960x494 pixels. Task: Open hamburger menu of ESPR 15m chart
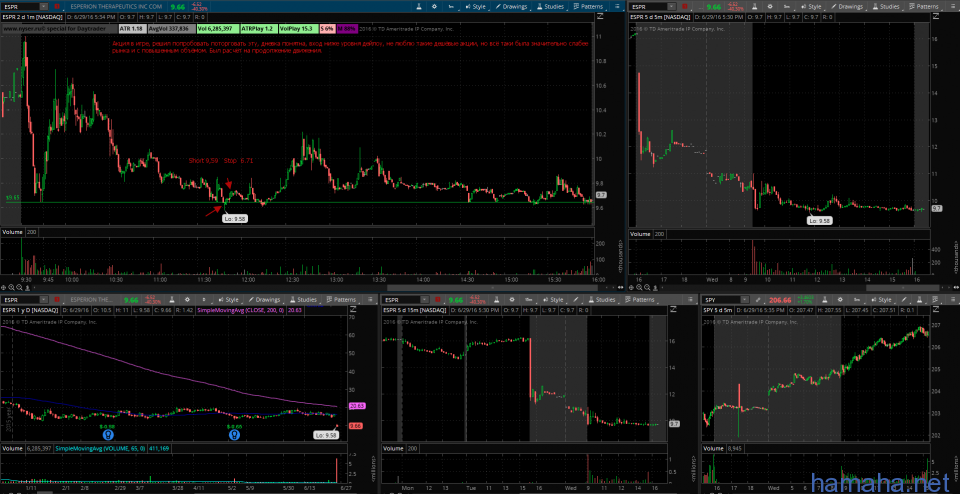click(x=690, y=299)
